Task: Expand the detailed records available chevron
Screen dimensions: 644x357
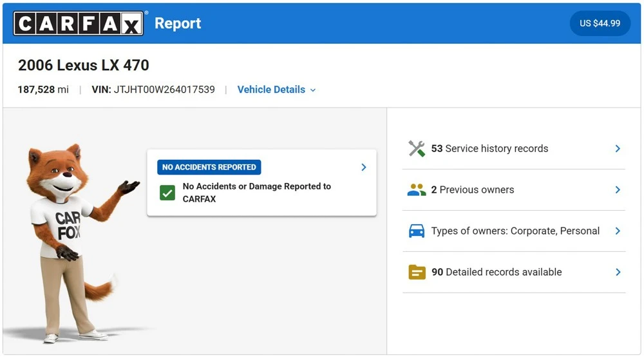Action: coord(618,272)
